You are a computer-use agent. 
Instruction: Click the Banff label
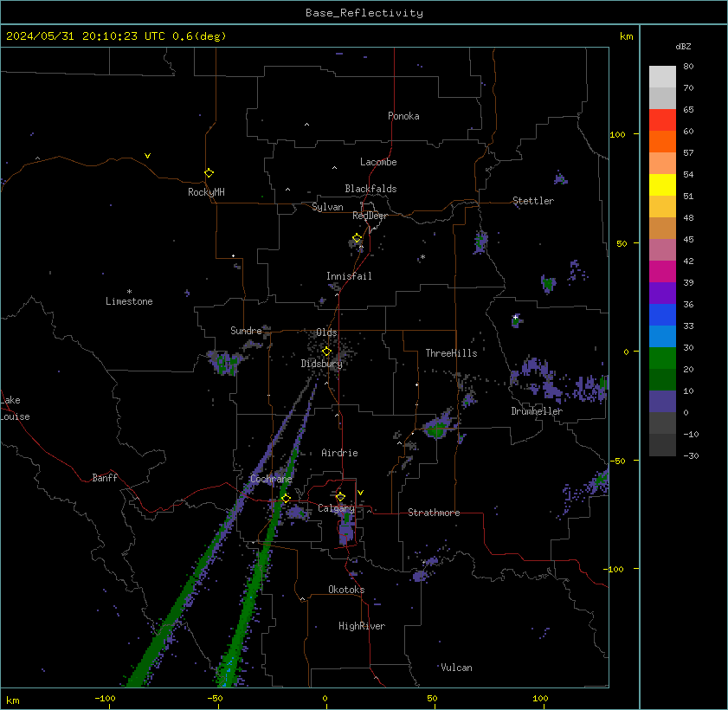click(105, 478)
